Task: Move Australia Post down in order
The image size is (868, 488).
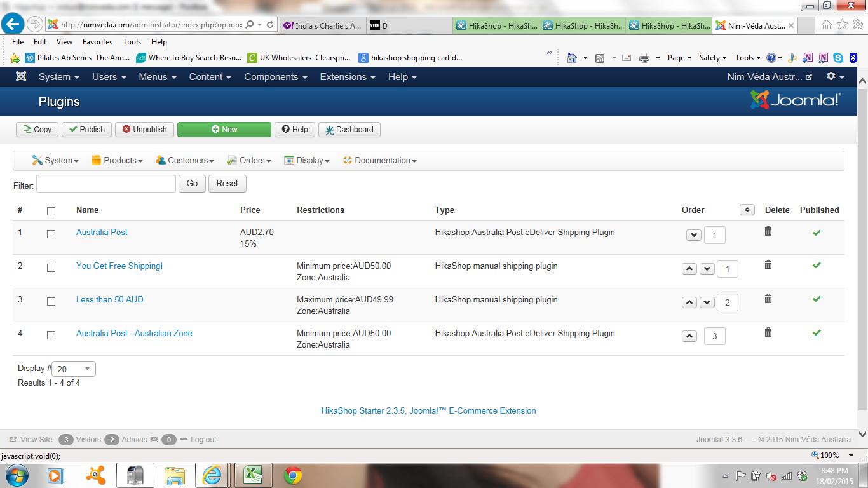Action: tap(694, 235)
